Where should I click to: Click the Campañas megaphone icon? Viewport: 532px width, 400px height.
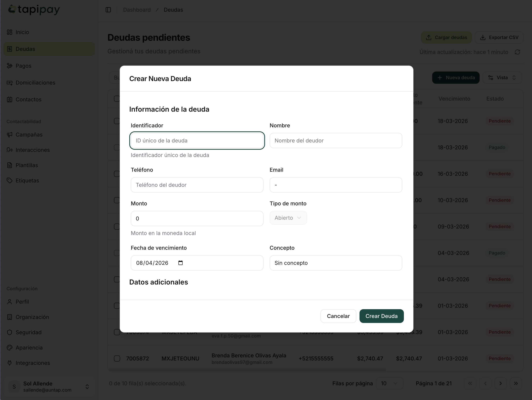click(x=10, y=135)
